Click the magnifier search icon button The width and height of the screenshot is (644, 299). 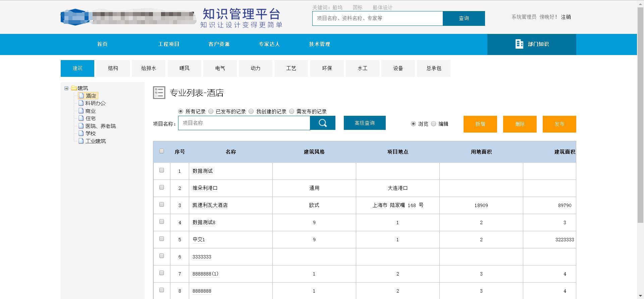coord(323,123)
